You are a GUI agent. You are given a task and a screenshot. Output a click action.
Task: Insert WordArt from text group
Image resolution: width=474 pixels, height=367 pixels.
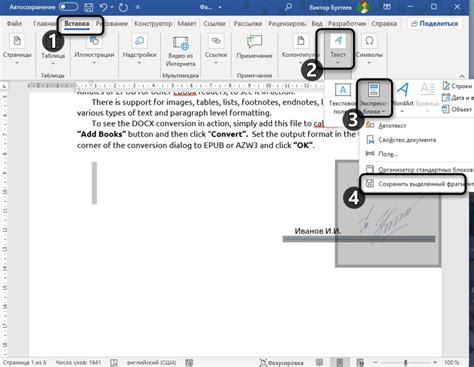[403, 90]
